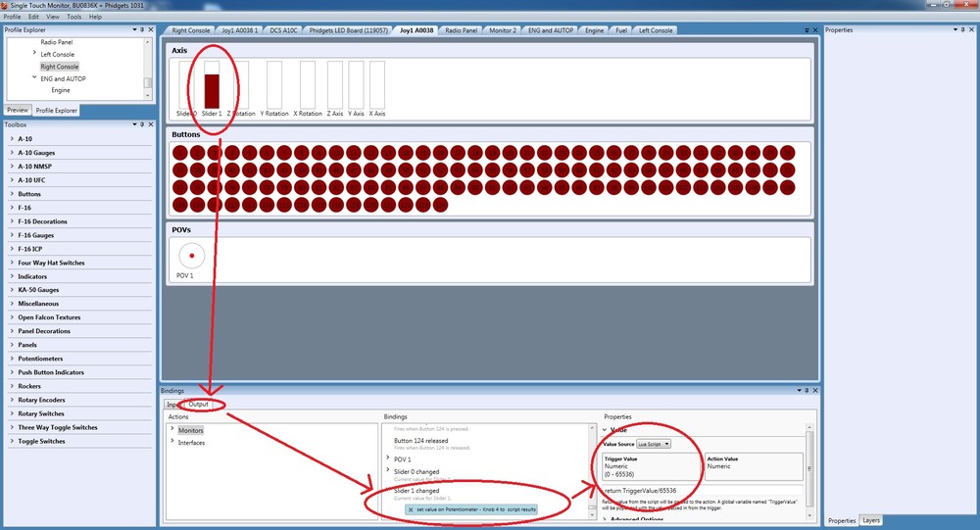The height and width of the screenshot is (530, 980).
Task: Open the Profile menu
Action: point(13,17)
